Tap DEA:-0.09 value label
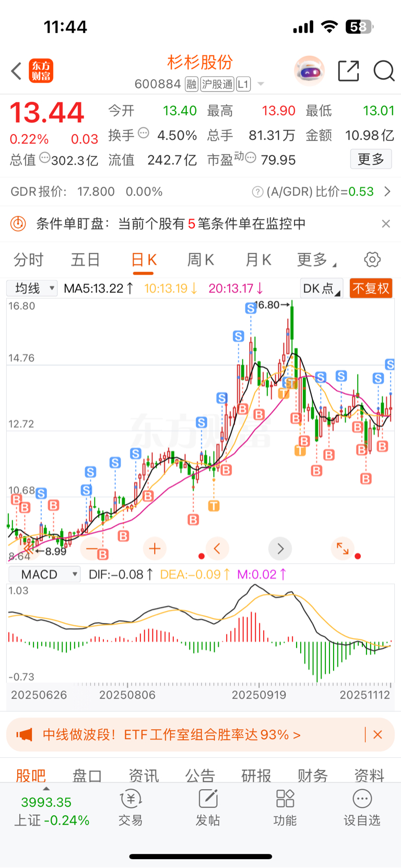Image resolution: width=401 pixels, height=868 pixels. 195,575
